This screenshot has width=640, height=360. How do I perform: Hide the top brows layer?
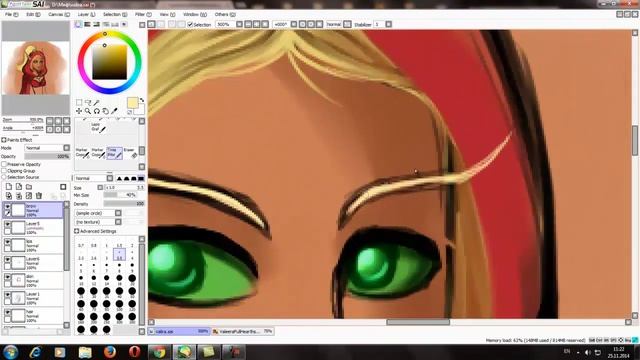7,207
